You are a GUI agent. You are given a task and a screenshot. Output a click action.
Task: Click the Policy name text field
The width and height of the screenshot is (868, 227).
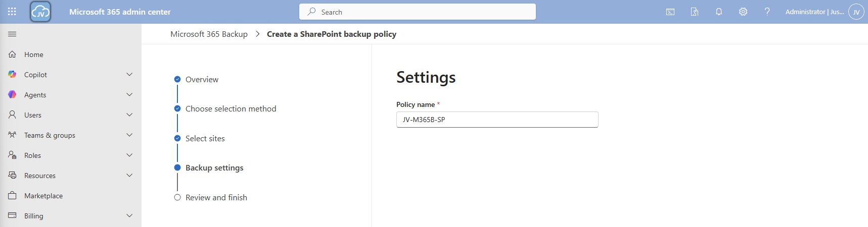[497, 120]
